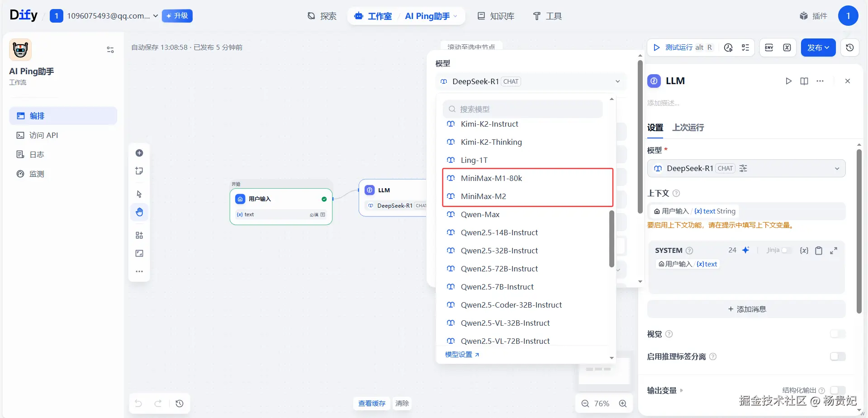Click the model list scrollbar thumb
The height and width of the screenshot is (418, 868).
(612, 239)
